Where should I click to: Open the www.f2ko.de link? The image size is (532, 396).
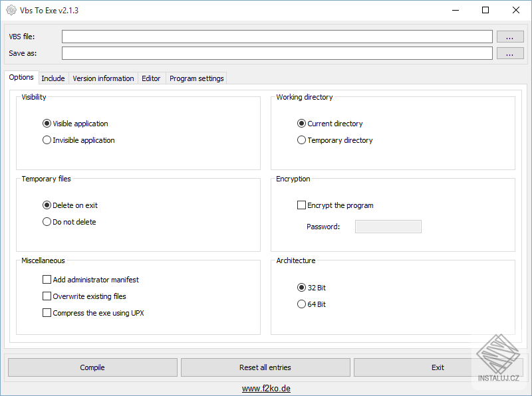(266, 389)
